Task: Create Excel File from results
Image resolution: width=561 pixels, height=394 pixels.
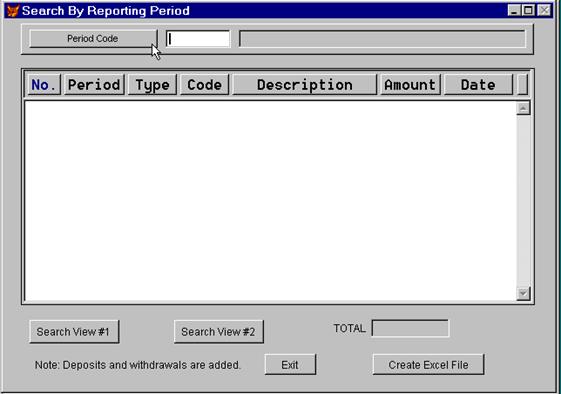Action: 428,365
